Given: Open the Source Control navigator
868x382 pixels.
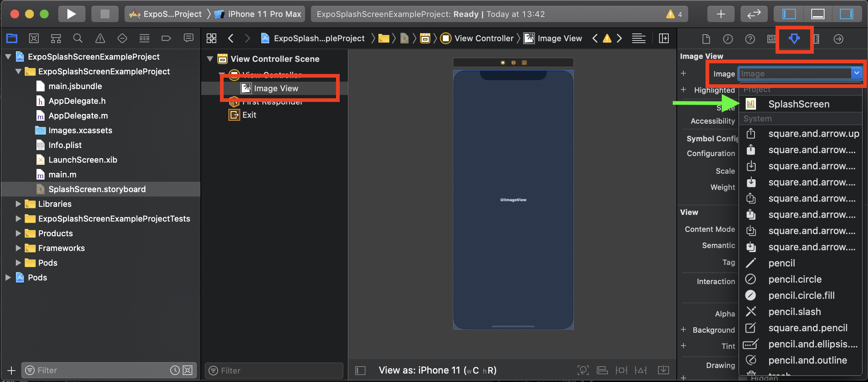Looking at the screenshot, I should [34, 38].
